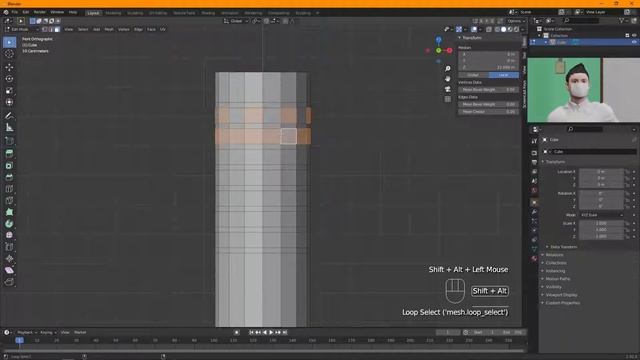Viewport: 640px width, 360px height.
Task: Click the viewport pan hand icon
Action: click(x=448, y=79)
